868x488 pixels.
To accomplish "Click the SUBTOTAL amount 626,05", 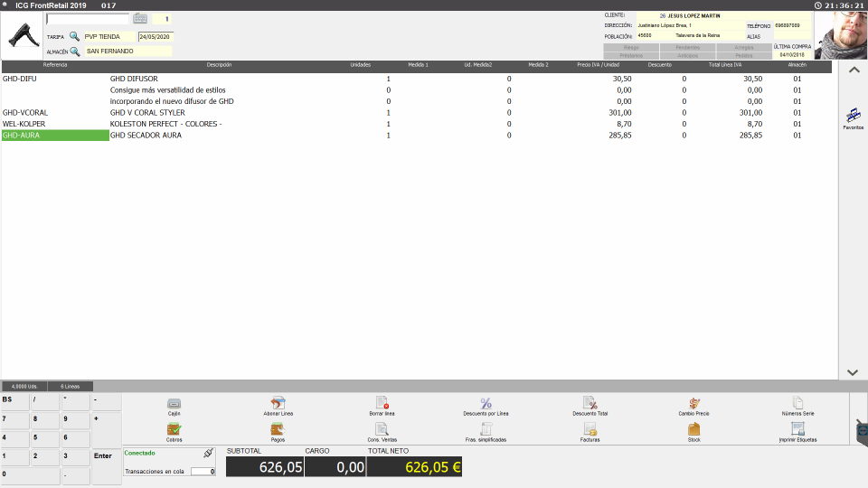I will [x=265, y=467].
